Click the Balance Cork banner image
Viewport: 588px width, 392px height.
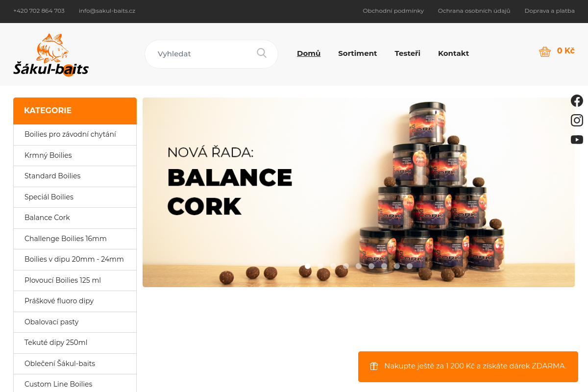(359, 192)
